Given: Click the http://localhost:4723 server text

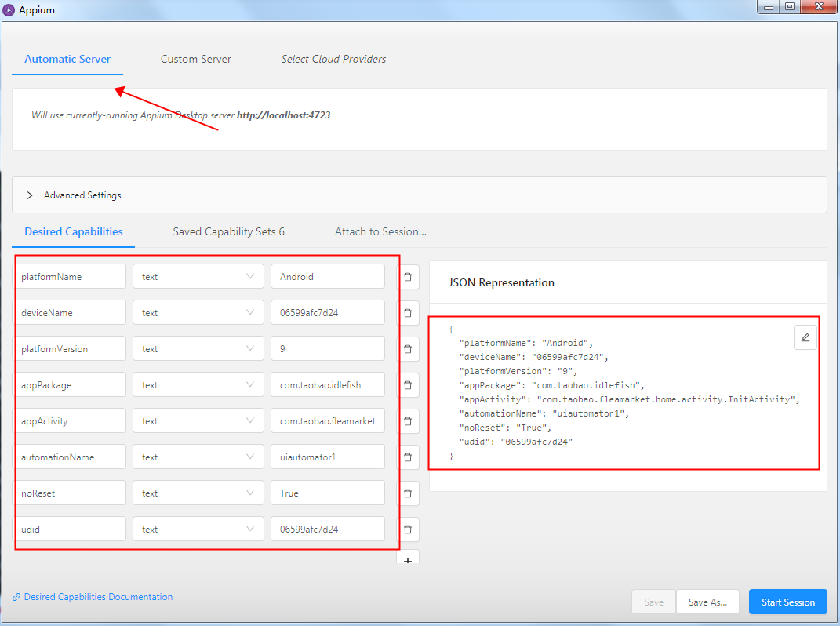Looking at the screenshot, I should (x=283, y=115).
